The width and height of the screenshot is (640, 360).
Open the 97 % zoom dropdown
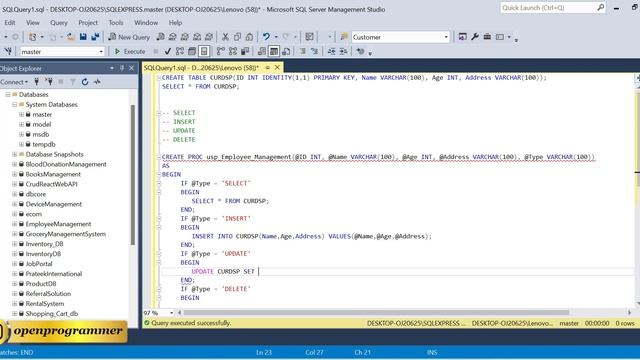171,313
